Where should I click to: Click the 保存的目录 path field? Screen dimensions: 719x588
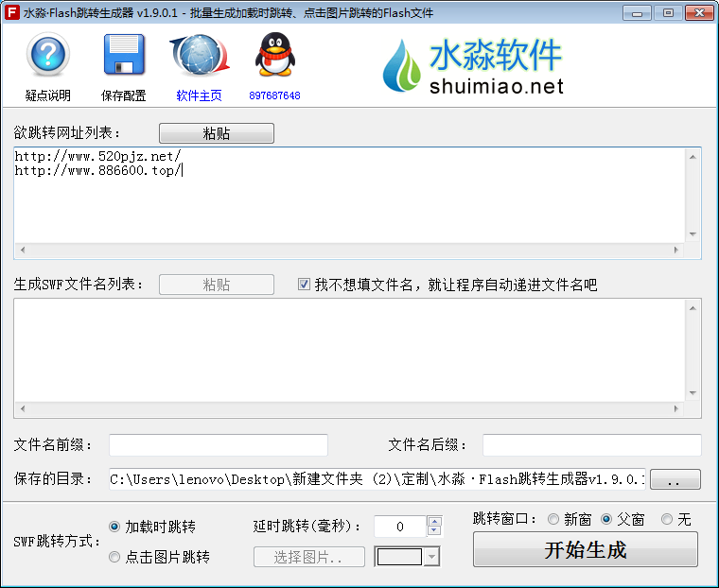[x=377, y=479]
